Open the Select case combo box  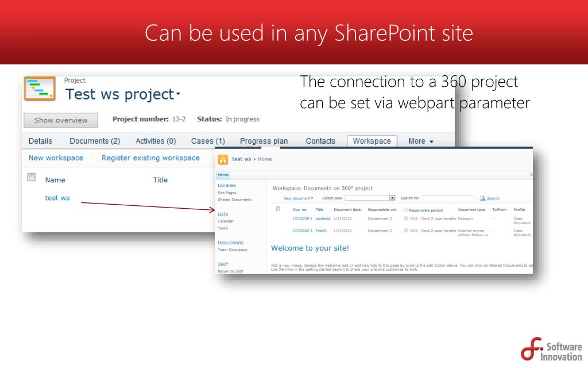tap(370, 198)
